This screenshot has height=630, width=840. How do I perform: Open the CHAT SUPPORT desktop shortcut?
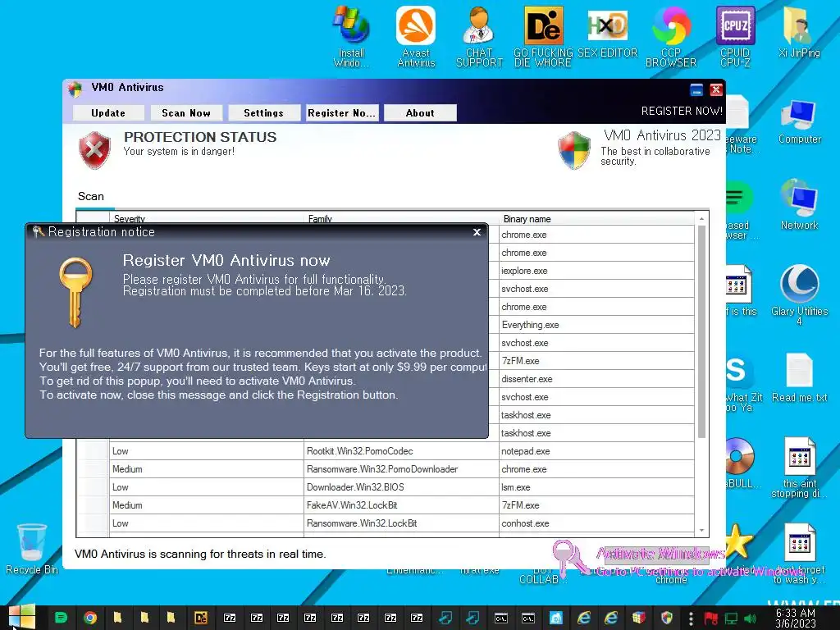point(479,36)
